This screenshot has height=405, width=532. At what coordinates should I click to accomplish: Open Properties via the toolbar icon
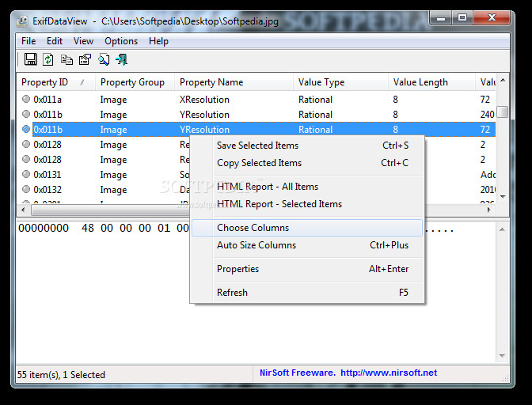(85, 59)
